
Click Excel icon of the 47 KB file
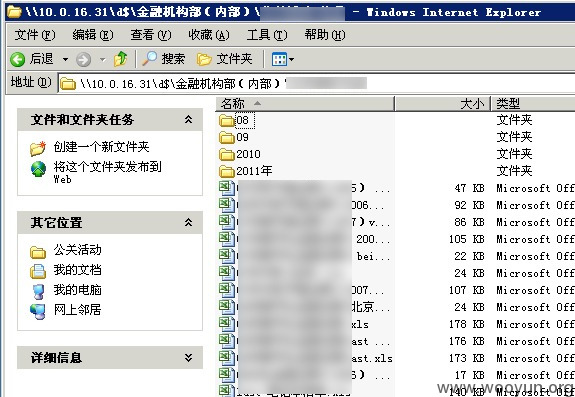(227, 188)
